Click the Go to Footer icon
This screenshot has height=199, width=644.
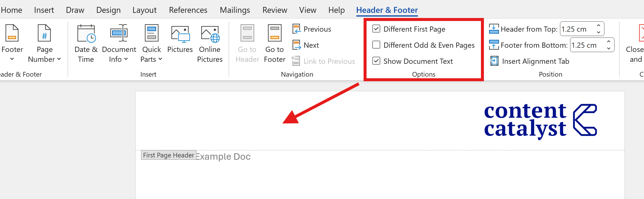click(x=275, y=33)
